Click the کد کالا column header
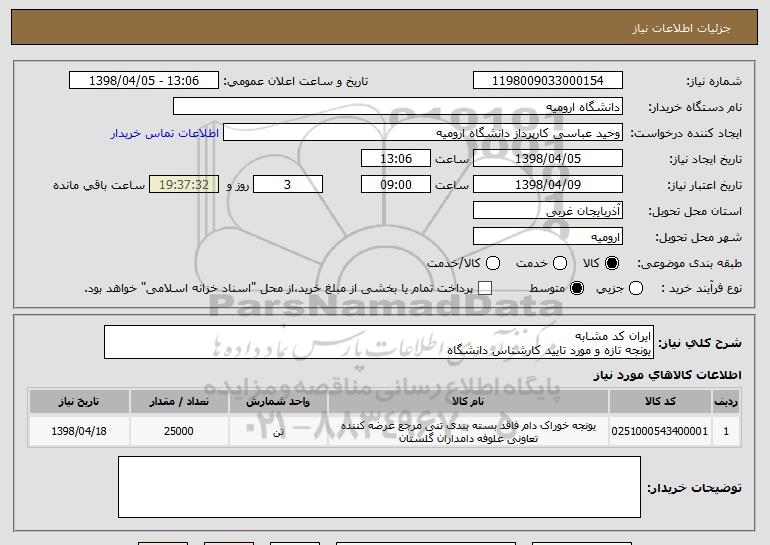The width and height of the screenshot is (770, 545). point(660,402)
